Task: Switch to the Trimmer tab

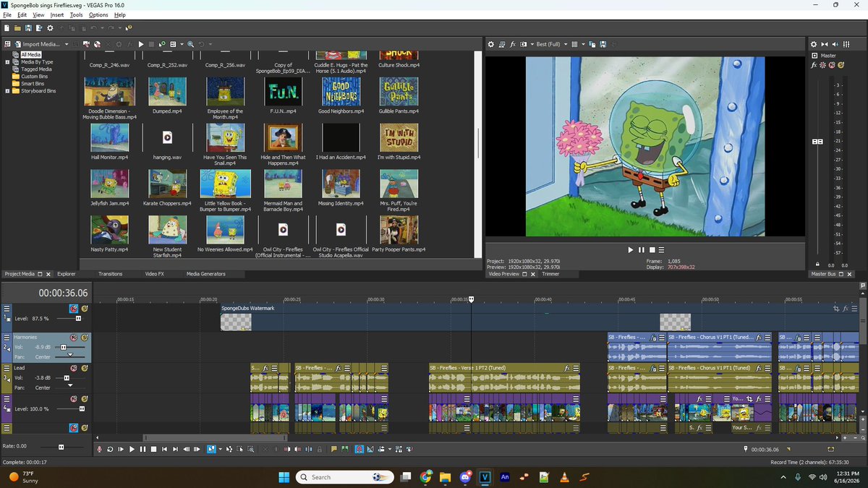Action: (550, 274)
